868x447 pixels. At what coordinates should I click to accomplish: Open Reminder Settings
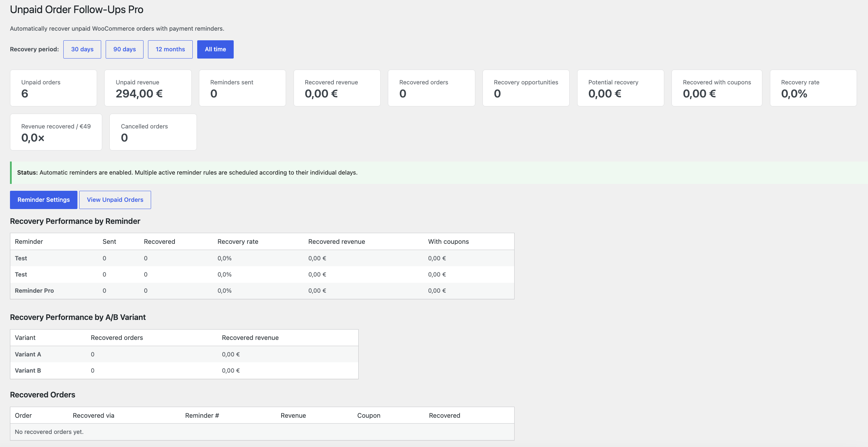pyautogui.click(x=44, y=200)
